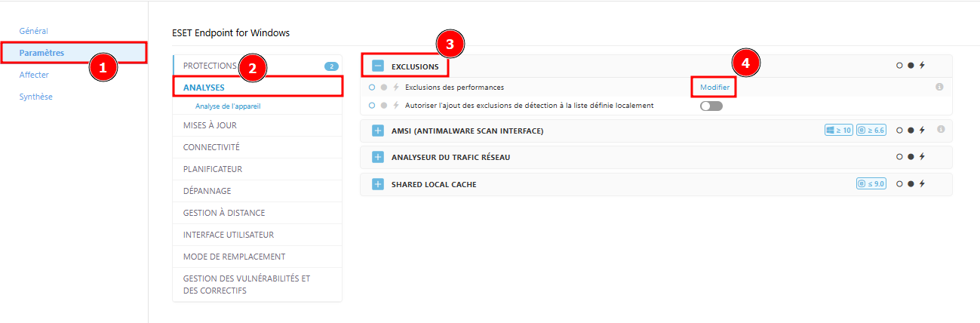
Task: Expand the SHARED LOCAL CACHE section
Action: click(379, 184)
